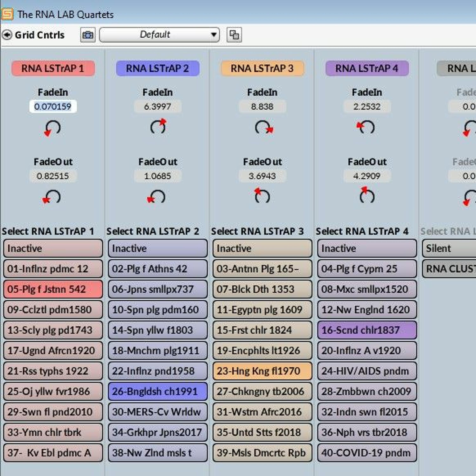The image size is (476, 476).
Task: Select 33-Ymn chlr tbrk
Action: tap(53, 432)
